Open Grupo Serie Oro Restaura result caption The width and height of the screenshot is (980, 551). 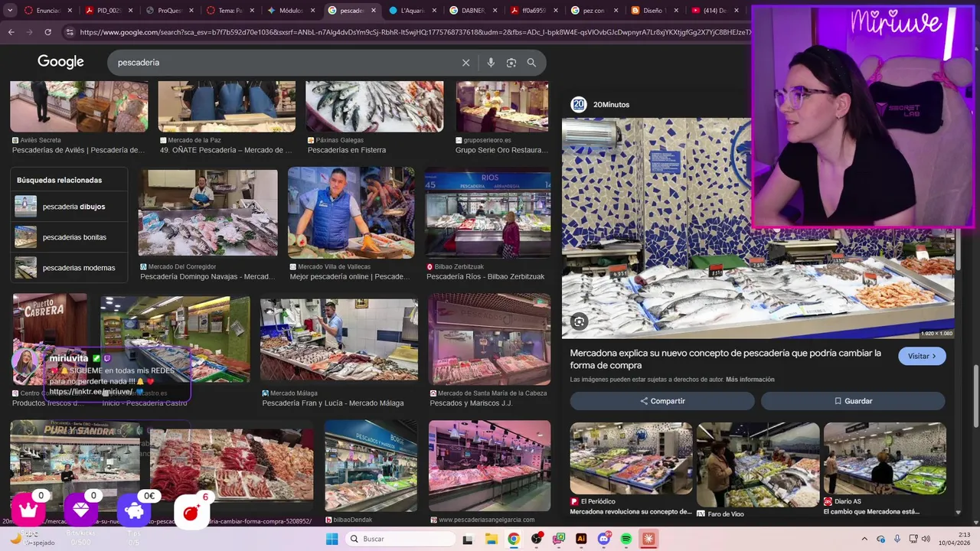501,150
